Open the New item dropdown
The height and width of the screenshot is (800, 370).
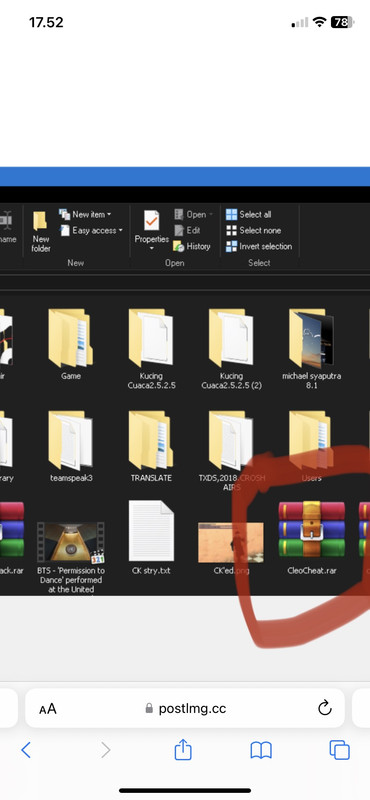(85, 214)
